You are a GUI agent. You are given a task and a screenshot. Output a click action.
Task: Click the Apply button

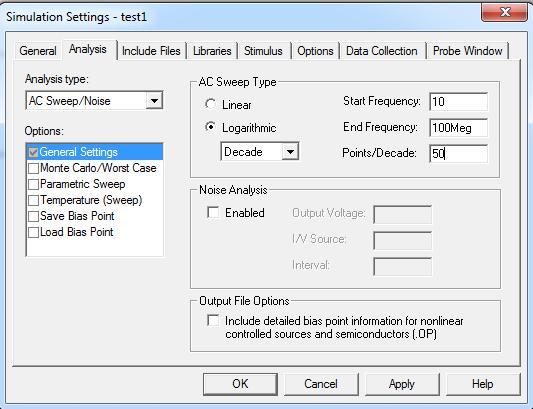(402, 384)
